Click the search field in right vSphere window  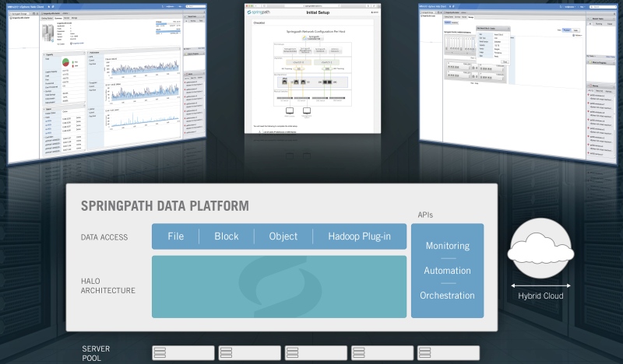(x=602, y=7)
